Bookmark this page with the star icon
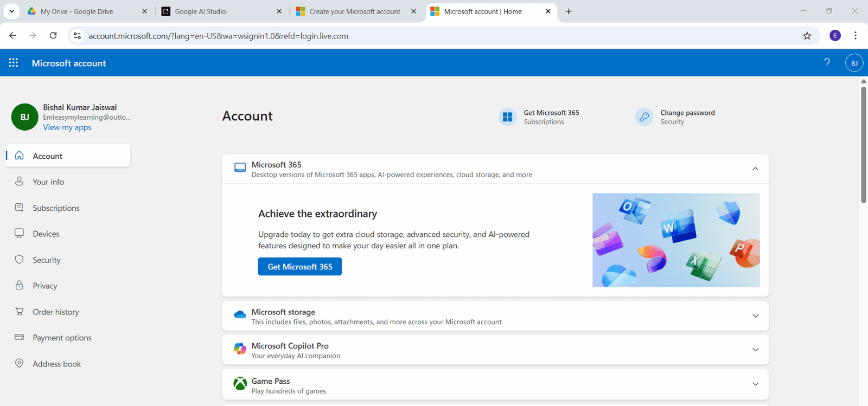 pyautogui.click(x=807, y=36)
